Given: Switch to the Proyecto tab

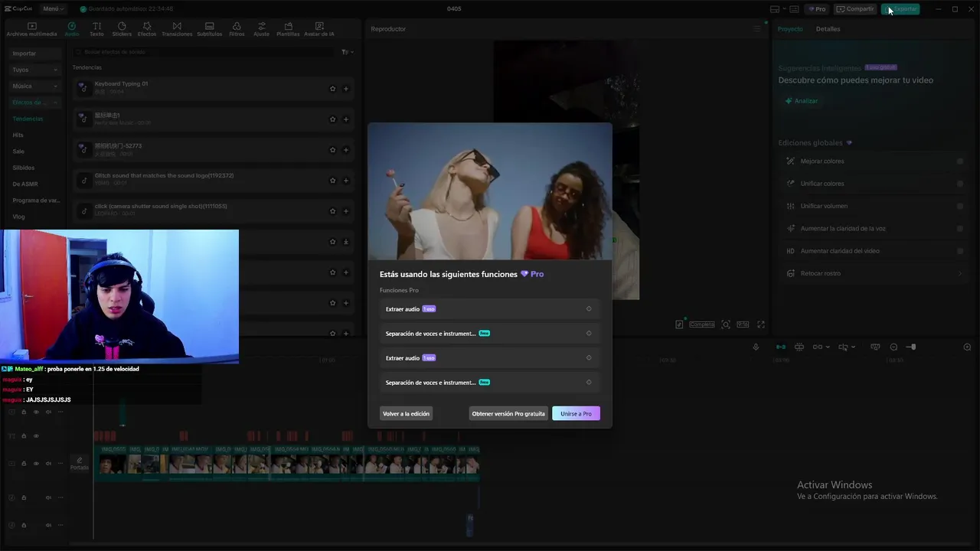Looking at the screenshot, I should 790,29.
